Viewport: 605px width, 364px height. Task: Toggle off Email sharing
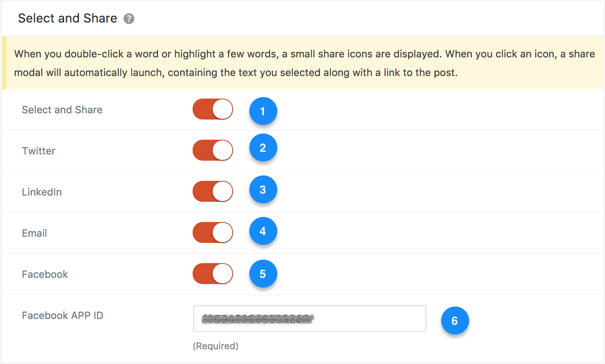(x=212, y=232)
